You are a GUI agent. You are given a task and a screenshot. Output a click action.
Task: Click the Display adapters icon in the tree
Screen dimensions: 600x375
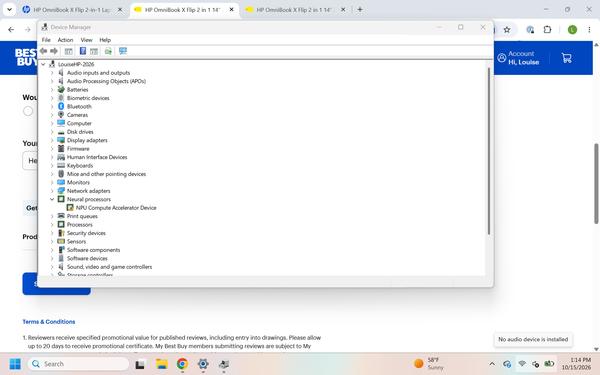click(61, 140)
